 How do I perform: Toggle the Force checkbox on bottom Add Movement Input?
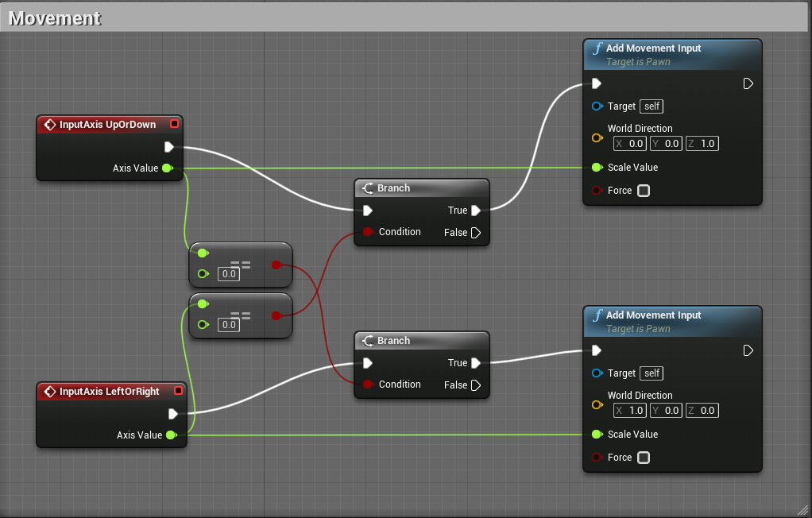644,458
